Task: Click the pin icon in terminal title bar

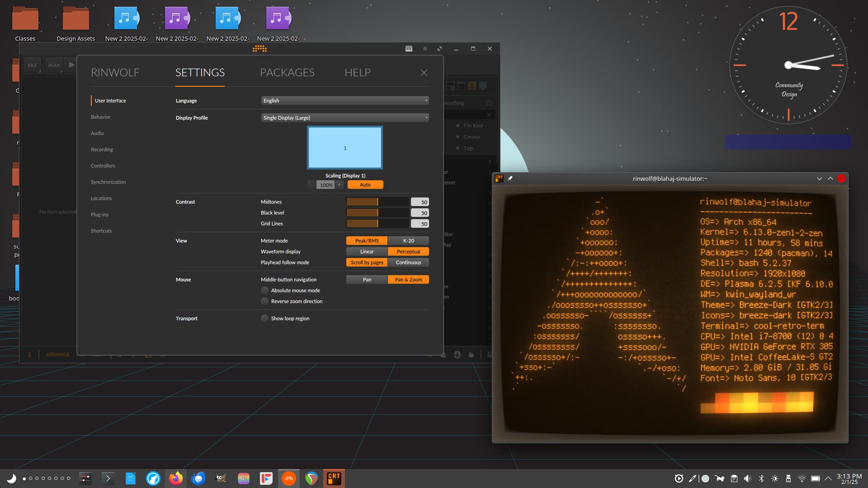Action: (x=510, y=178)
